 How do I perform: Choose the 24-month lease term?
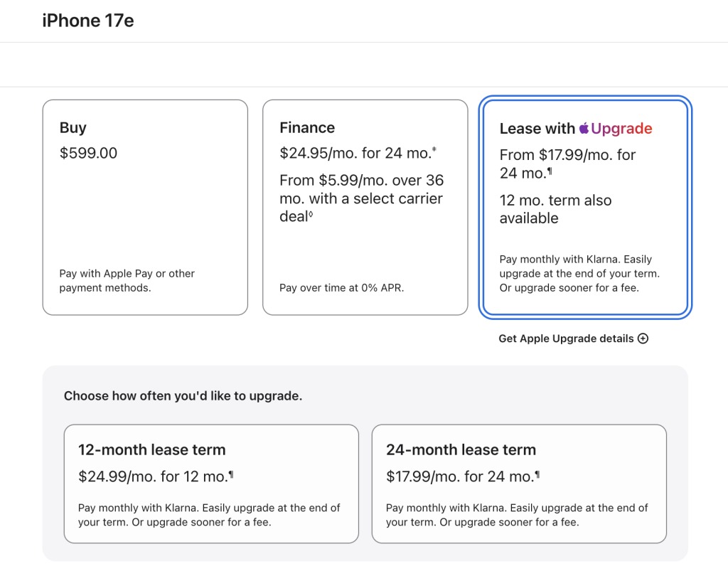[519, 484]
